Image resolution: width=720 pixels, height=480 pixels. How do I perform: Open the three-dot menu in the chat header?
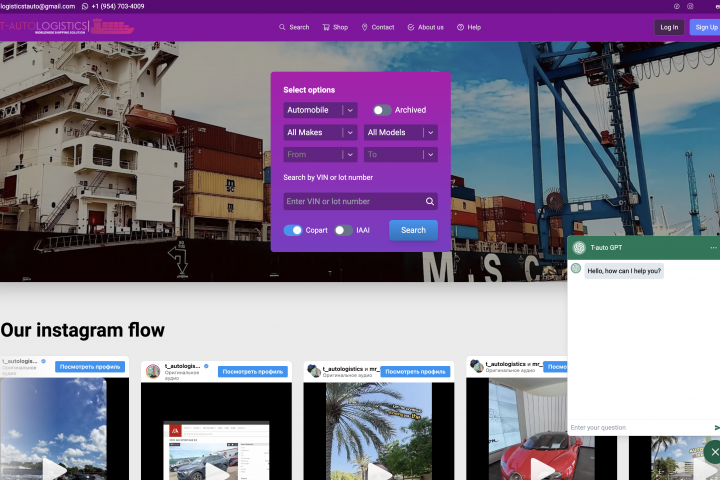click(x=713, y=248)
